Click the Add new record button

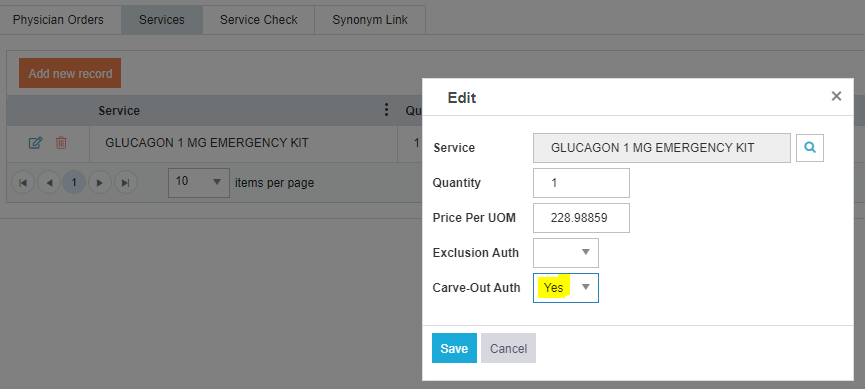(x=70, y=73)
